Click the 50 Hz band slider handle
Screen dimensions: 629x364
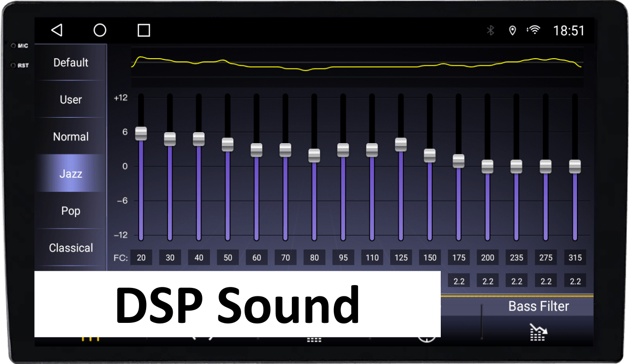(x=227, y=145)
